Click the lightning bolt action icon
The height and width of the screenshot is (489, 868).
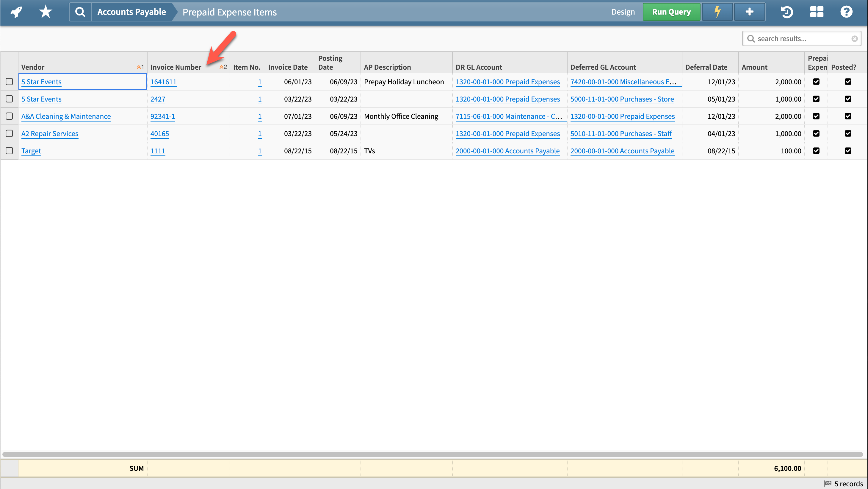point(717,12)
